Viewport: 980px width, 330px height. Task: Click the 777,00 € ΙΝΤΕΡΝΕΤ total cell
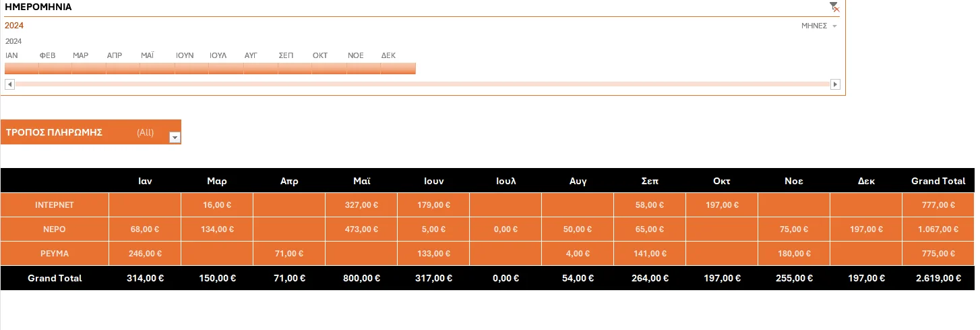click(938, 205)
